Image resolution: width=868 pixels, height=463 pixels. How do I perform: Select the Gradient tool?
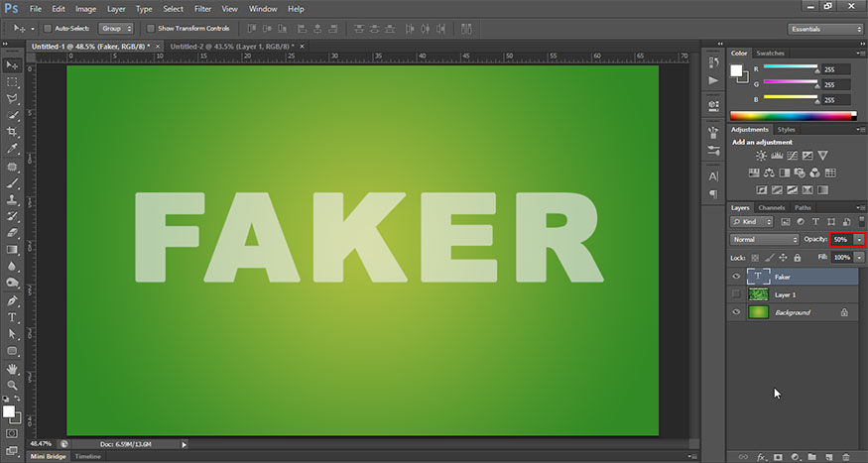[12, 250]
